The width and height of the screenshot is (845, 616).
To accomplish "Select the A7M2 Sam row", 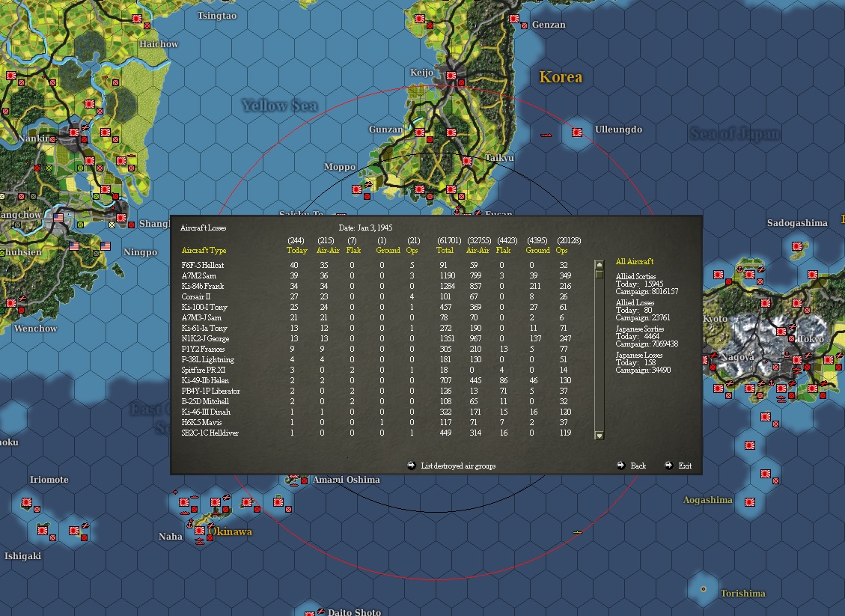I will point(376,275).
